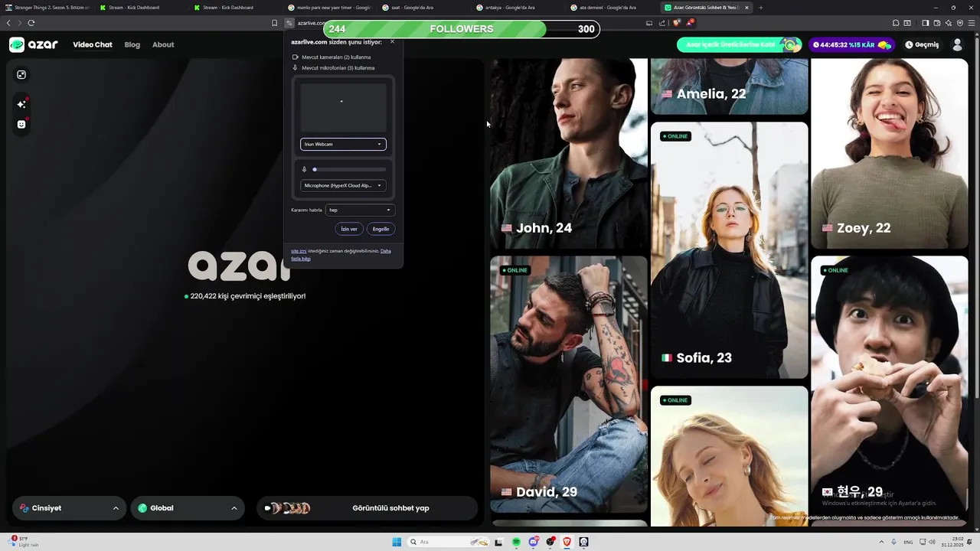This screenshot has height=551, width=980.
Task: Open David, 29 profile card
Action: coord(569,384)
